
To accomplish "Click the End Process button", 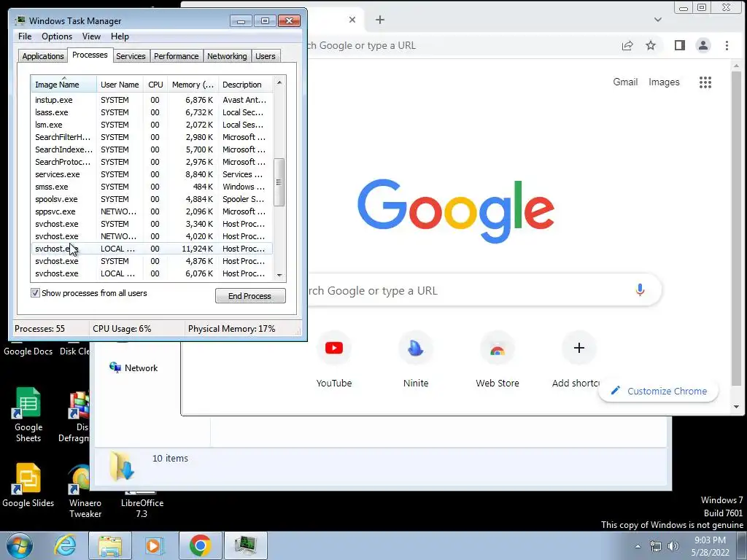I will coord(250,296).
